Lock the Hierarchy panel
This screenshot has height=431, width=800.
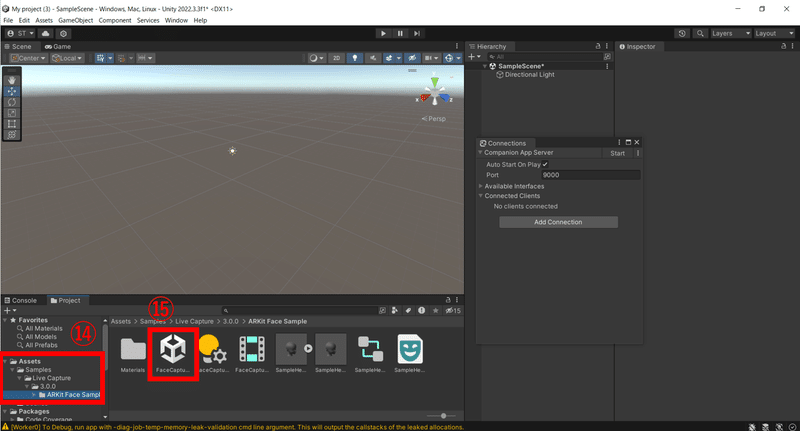[598, 46]
